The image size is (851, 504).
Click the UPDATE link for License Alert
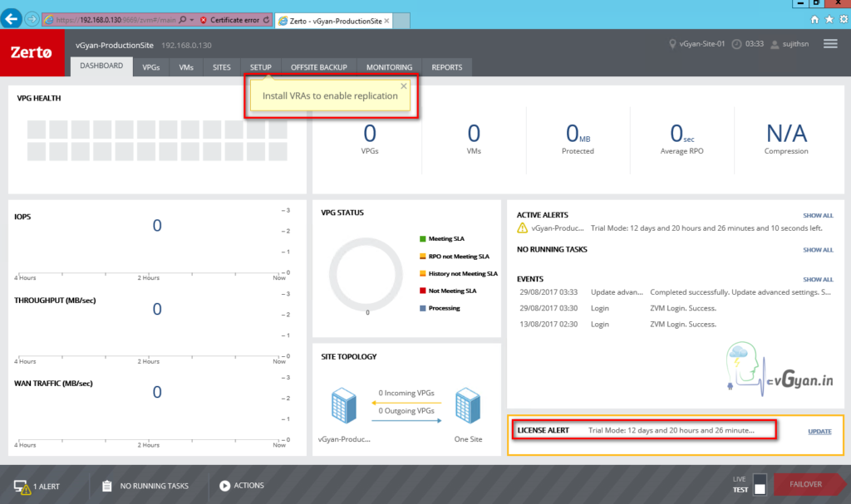819,431
